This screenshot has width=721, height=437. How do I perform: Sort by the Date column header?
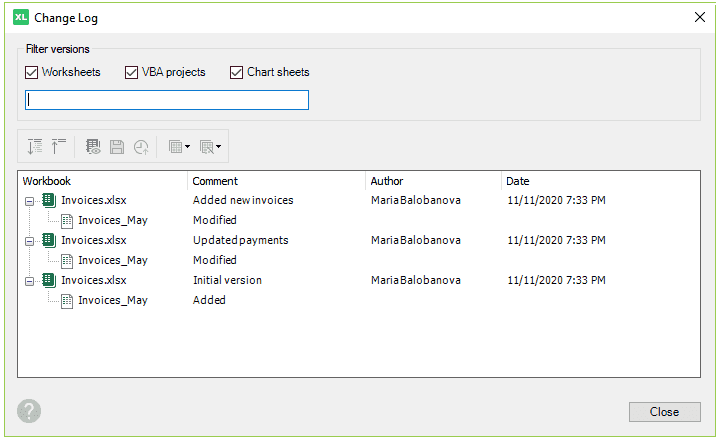(518, 181)
